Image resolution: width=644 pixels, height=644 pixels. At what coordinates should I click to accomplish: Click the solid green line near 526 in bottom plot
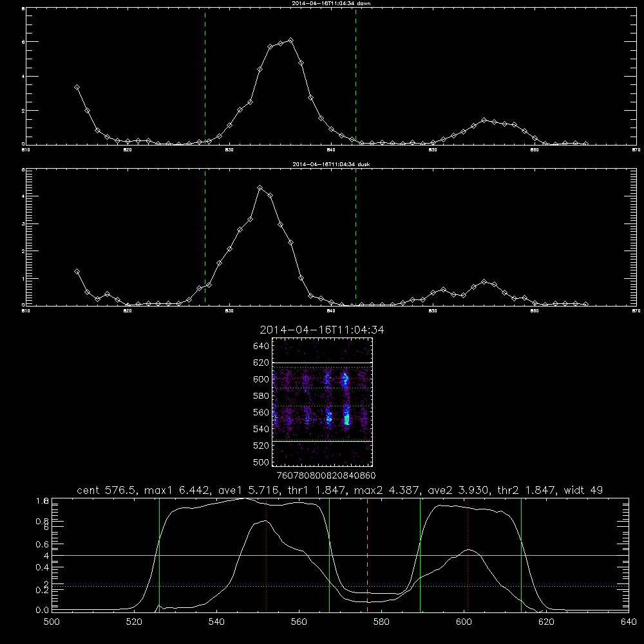(159, 554)
